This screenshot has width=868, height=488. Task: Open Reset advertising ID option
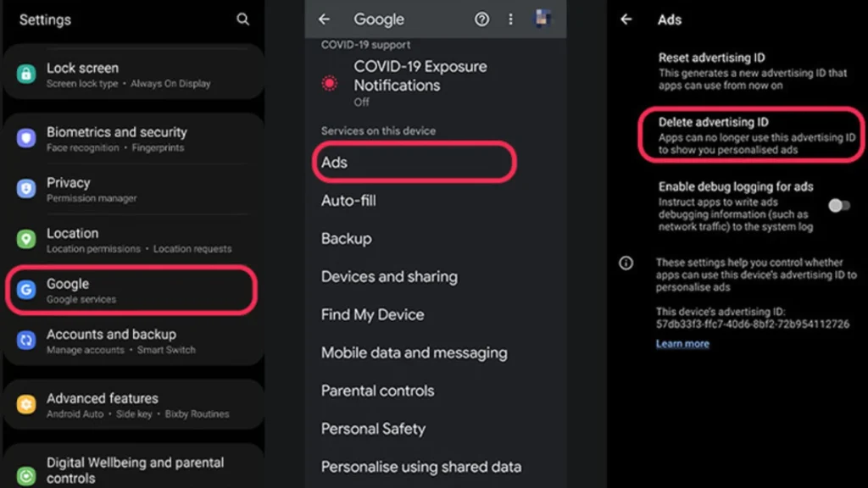711,58
